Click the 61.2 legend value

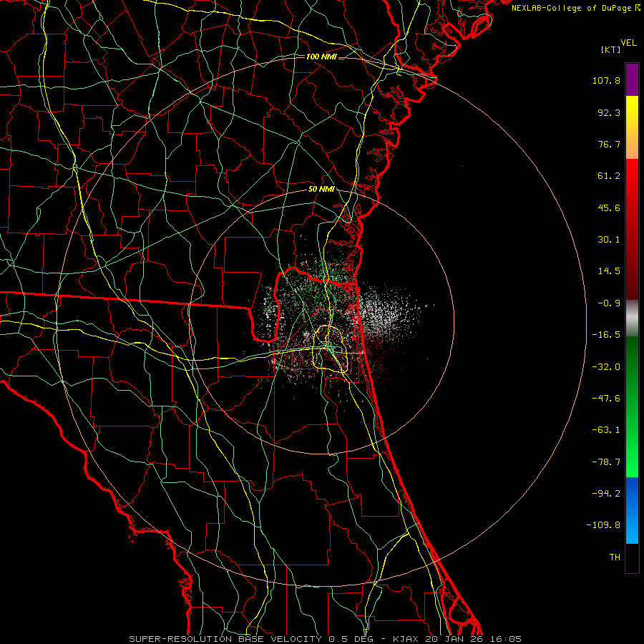609,176
